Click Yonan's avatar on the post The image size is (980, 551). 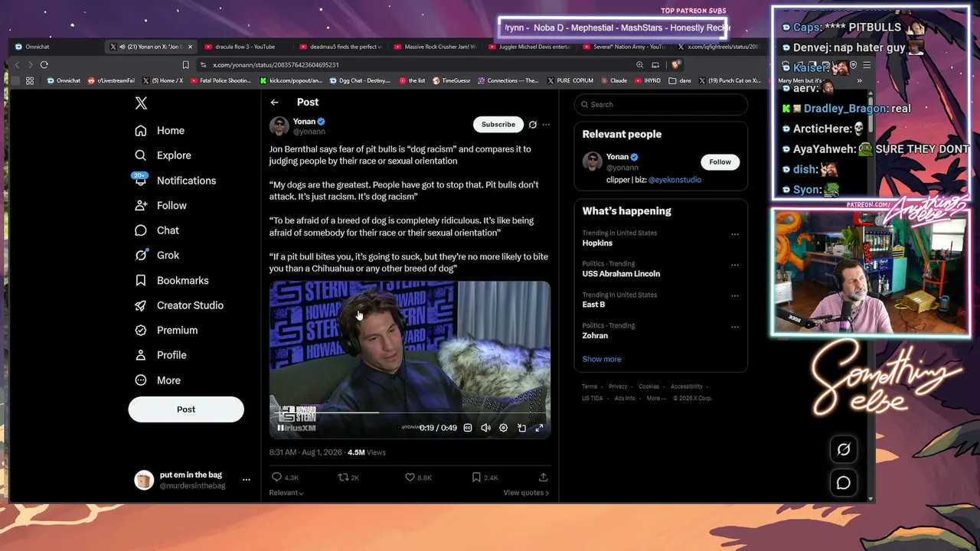[x=279, y=126]
